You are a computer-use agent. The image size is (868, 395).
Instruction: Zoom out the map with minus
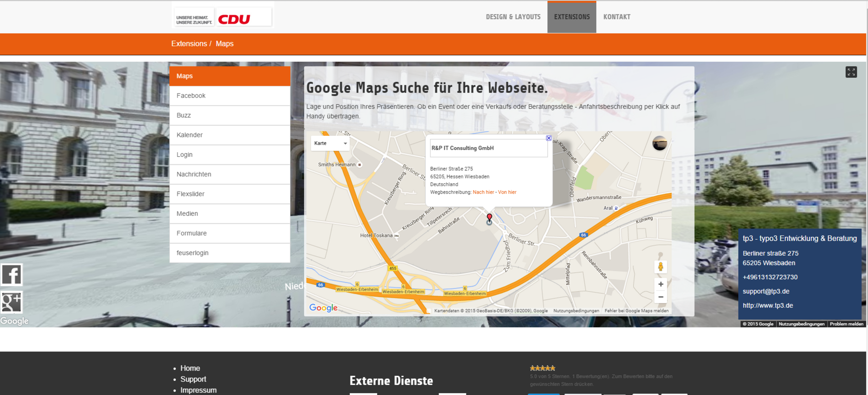660,297
